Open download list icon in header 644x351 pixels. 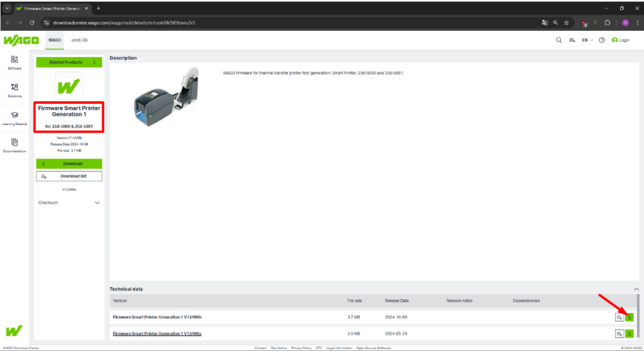(x=571, y=40)
